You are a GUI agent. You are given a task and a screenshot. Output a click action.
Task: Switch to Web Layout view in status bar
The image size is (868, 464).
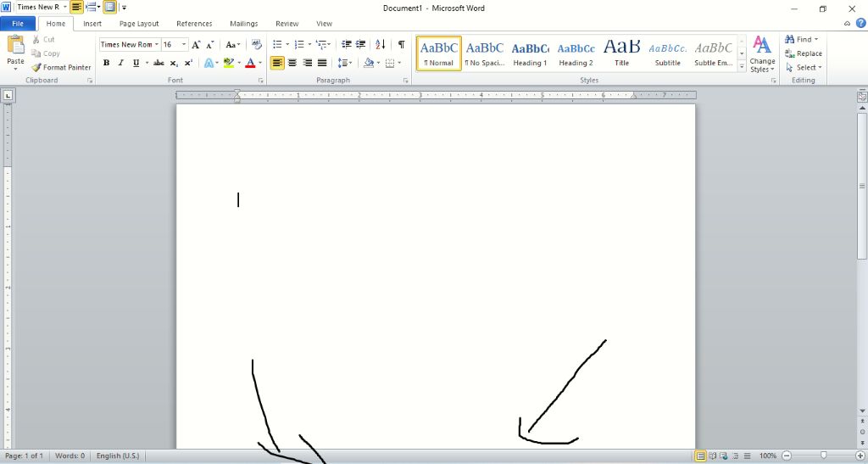pyautogui.click(x=724, y=456)
